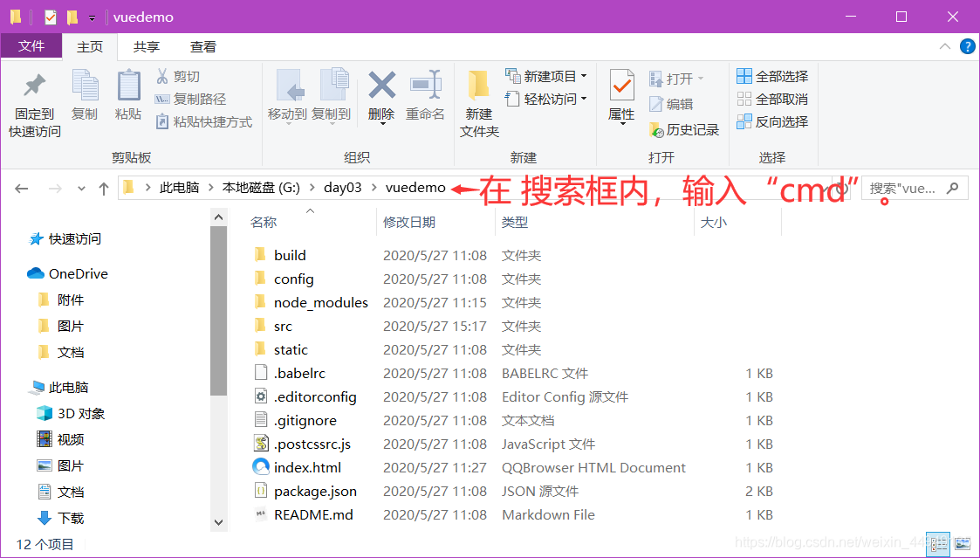The width and height of the screenshot is (980, 558).
Task: Switch to the Home (主页) tab
Action: pyautogui.click(x=90, y=47)
